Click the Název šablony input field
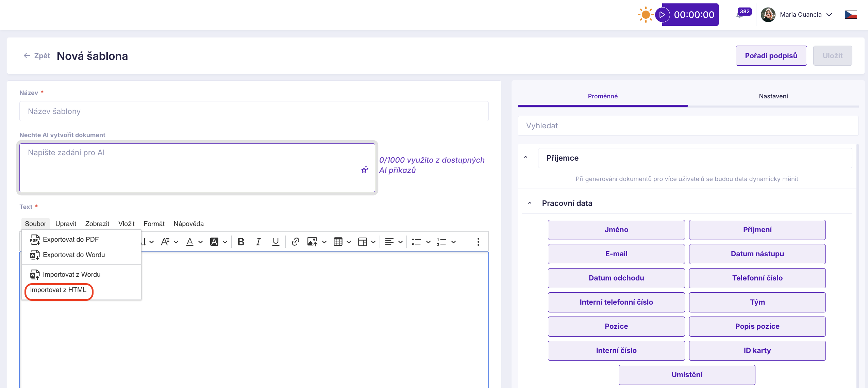The height and width of the screenshot is (388, 868). pyautogui.click(x=254, y=111)
